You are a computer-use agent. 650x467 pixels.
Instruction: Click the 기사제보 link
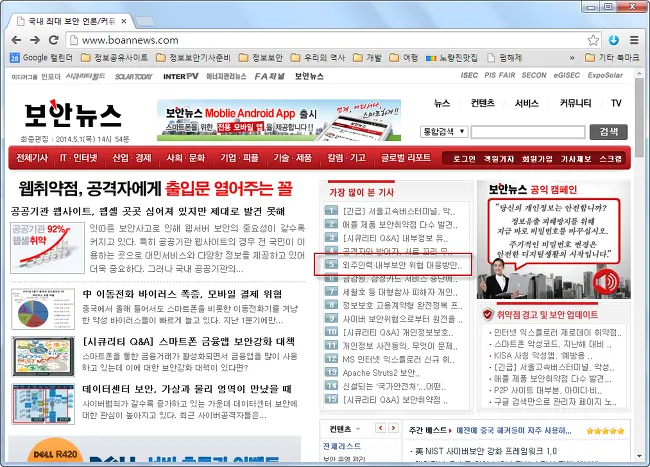coord(576,159)
